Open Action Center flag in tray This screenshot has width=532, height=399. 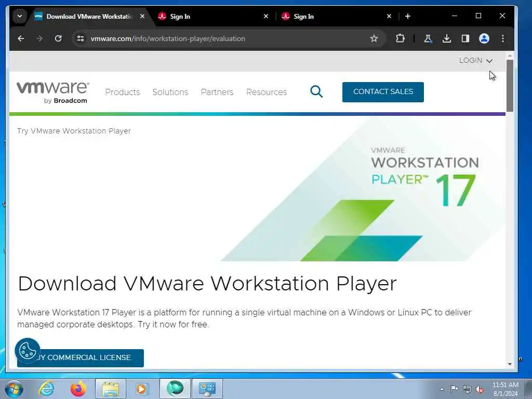454,389
